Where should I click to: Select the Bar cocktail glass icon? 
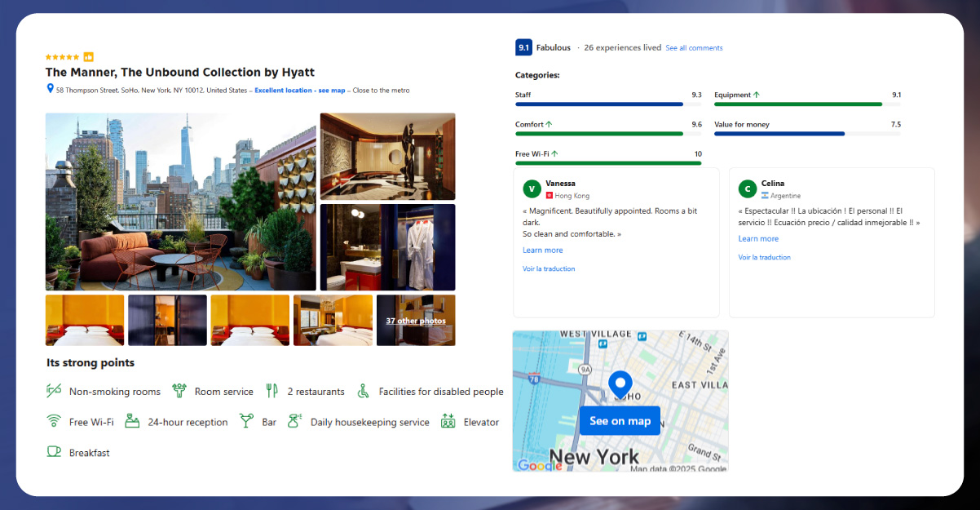coord(245,421)
